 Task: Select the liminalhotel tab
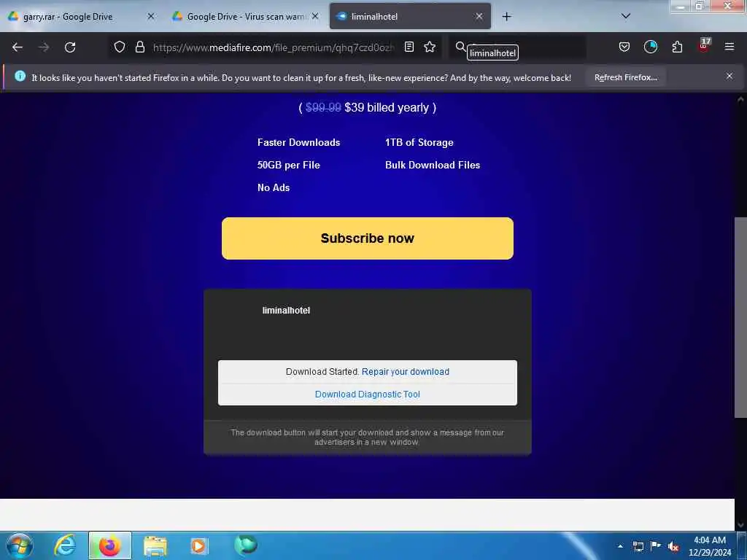point(410,17)
